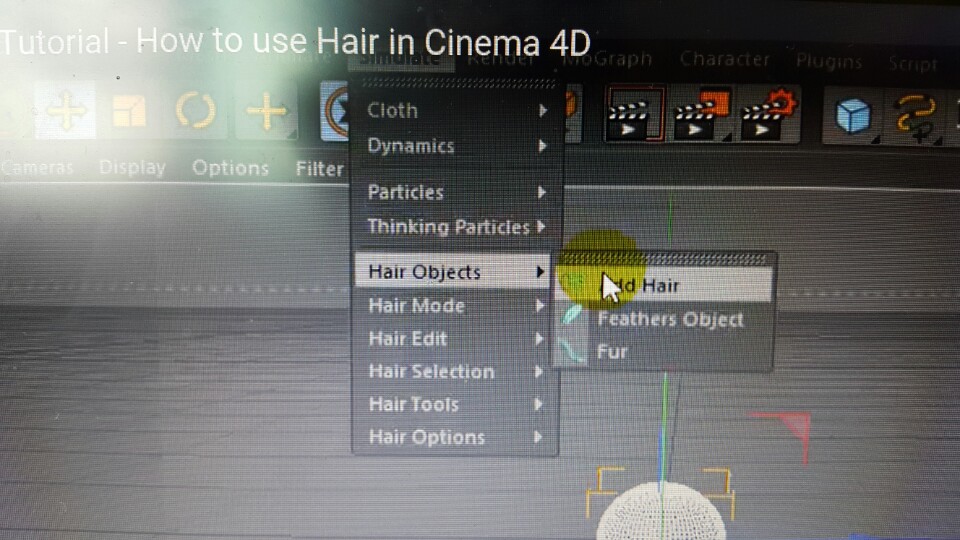The height and width of the screenshot is (540, 960).
Task: Select the Rotate tool icon
Action: click(196, 111)
